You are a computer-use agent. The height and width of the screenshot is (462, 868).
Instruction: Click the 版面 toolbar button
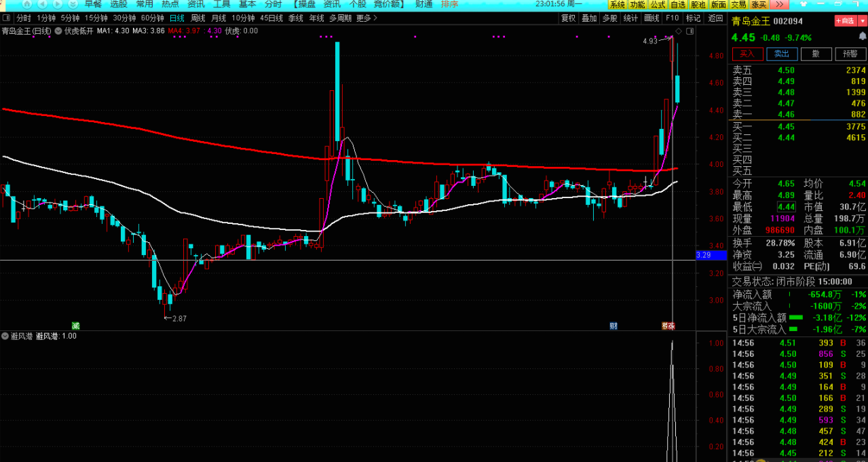tap(718, 4)
